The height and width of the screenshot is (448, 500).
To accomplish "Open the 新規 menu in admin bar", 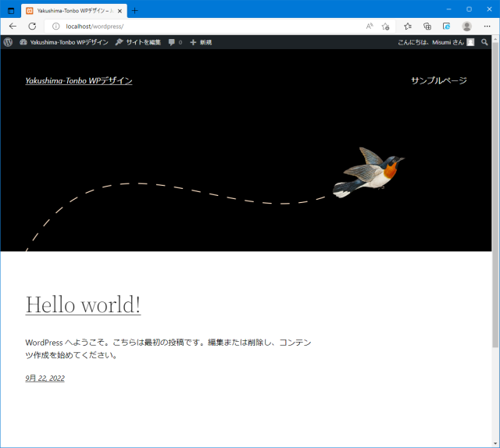I will tap(205, 42).
